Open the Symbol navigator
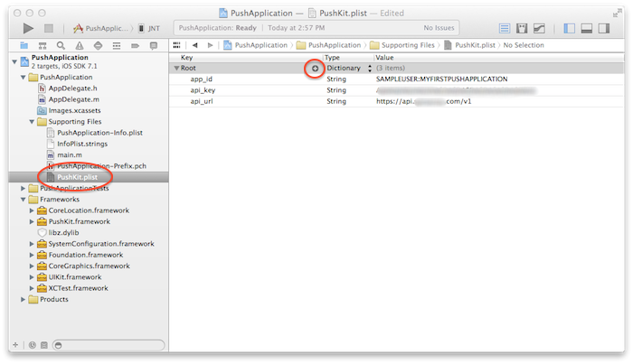 43,45
